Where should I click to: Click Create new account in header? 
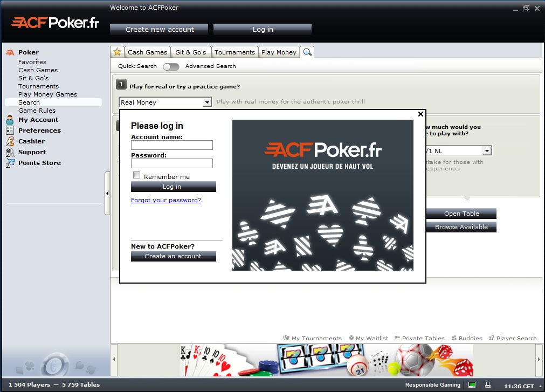click(x=159, y=30)
